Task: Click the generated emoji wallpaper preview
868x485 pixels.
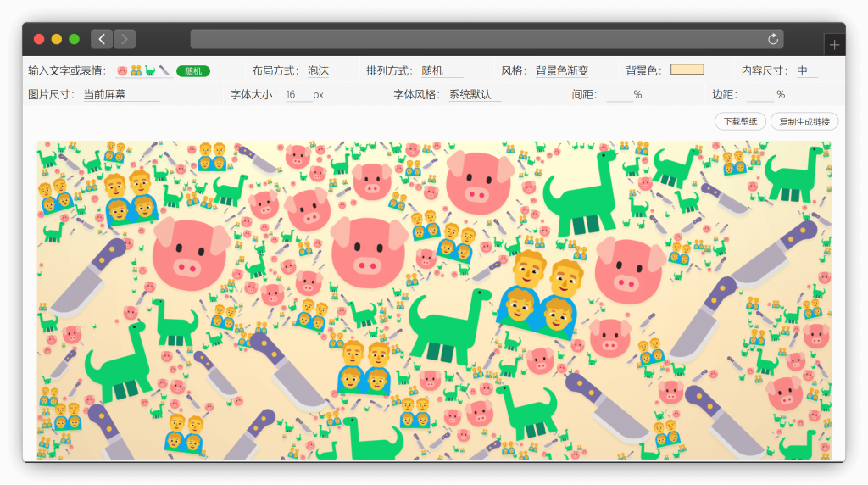Action: [434, 300]
